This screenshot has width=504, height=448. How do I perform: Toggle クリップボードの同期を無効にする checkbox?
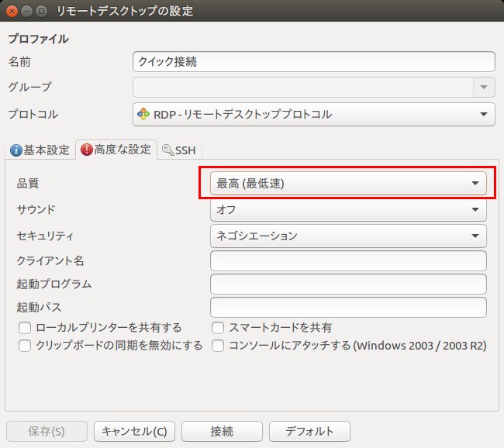click(x=25, y=346)
